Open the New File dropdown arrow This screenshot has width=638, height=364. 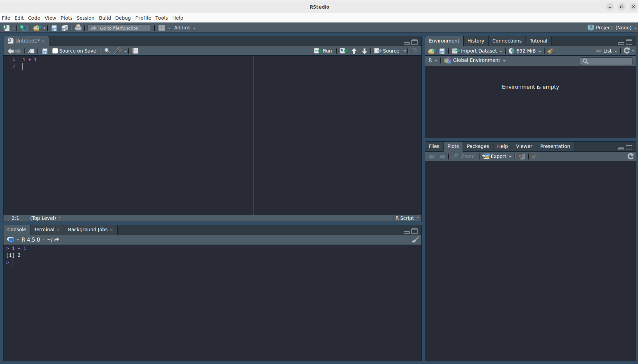14,28
